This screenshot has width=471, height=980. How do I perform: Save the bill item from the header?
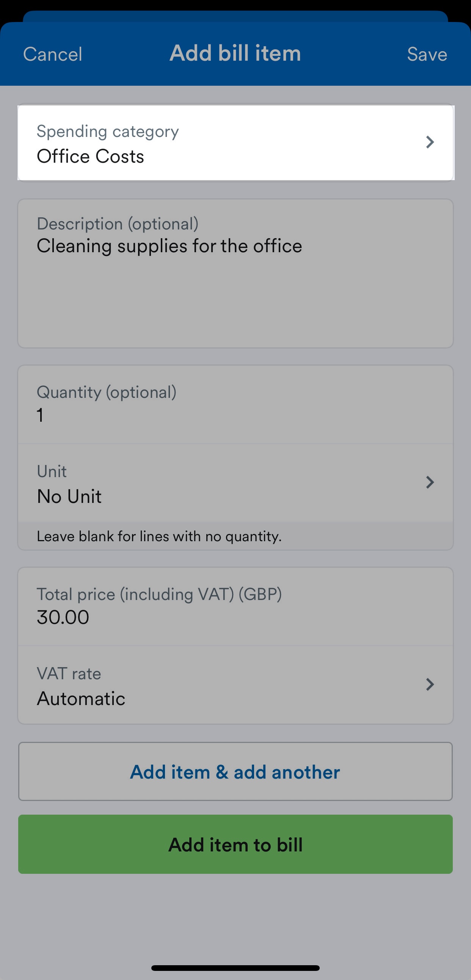pos(427,54)
